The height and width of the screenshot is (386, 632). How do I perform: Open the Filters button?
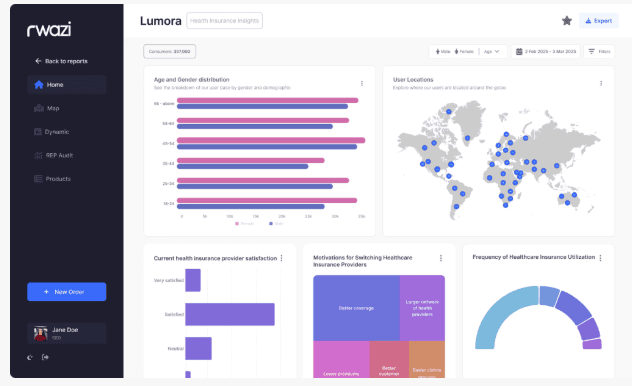pyautogui.click(x=599, y=52)
